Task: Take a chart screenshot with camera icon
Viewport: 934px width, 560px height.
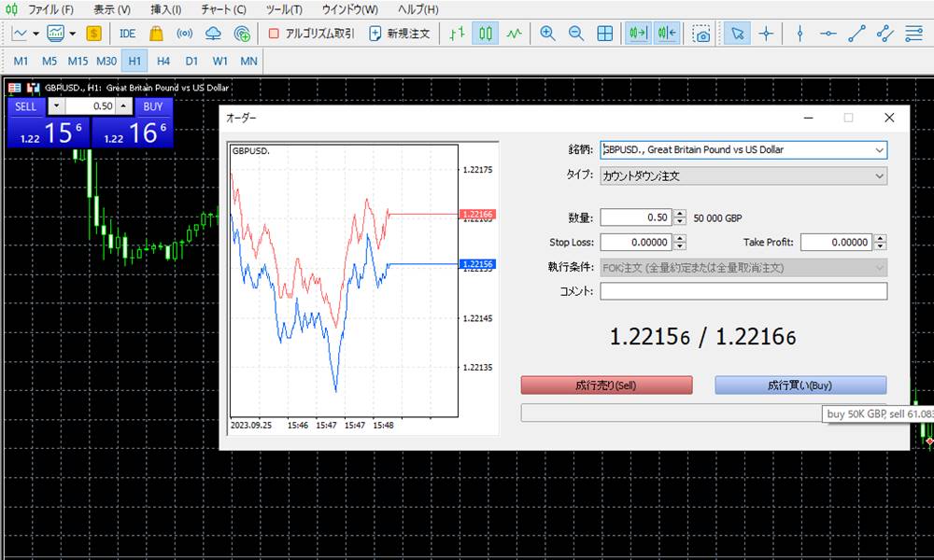Action: (701, 34)
